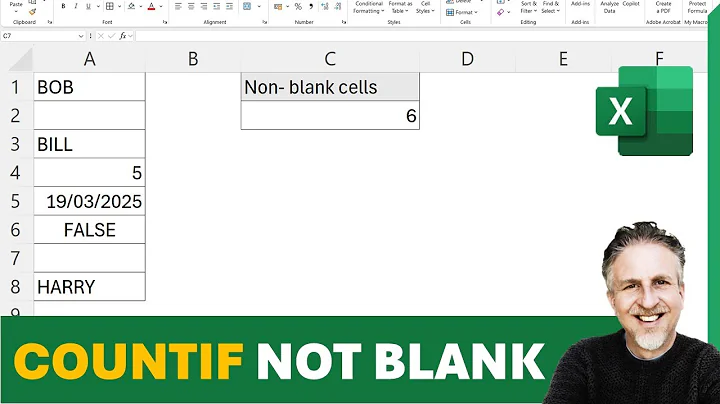The height and width of the screenshot is (404, 720).
Task: Open the underline style dropdown arrow
Action: [98, 6]
